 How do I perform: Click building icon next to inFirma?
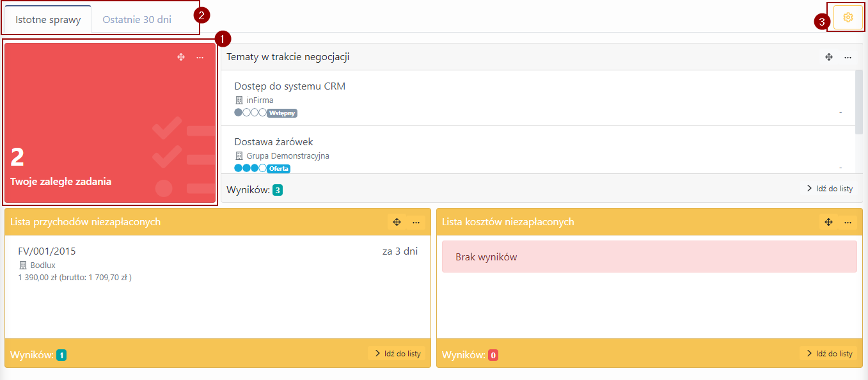[x=239, y=100]
